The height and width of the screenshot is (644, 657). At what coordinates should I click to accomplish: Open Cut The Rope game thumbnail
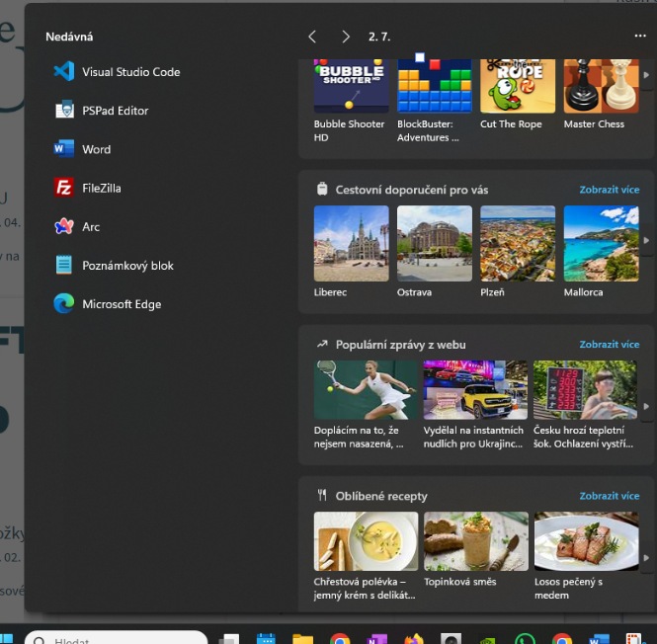(x=518, y=86)
